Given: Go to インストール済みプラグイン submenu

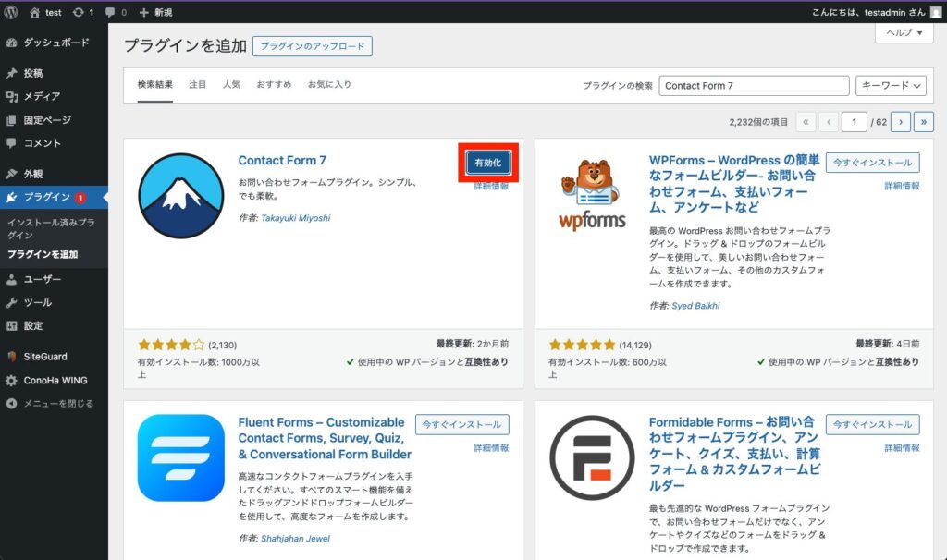Looking at the screenshot, I should pyautogui.click(x=52, y=228).
